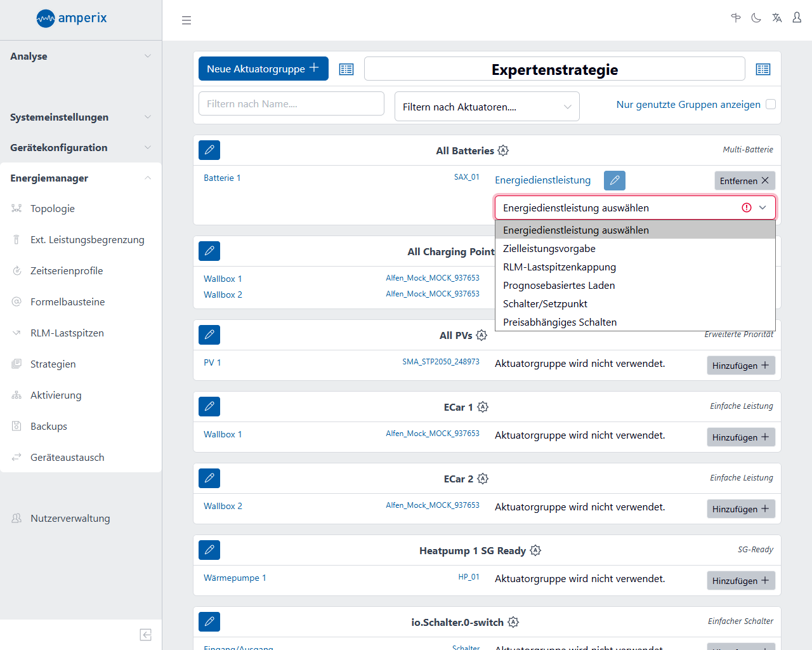Remove service with 'Entfernen' button
812x650 pixels.
744,181
